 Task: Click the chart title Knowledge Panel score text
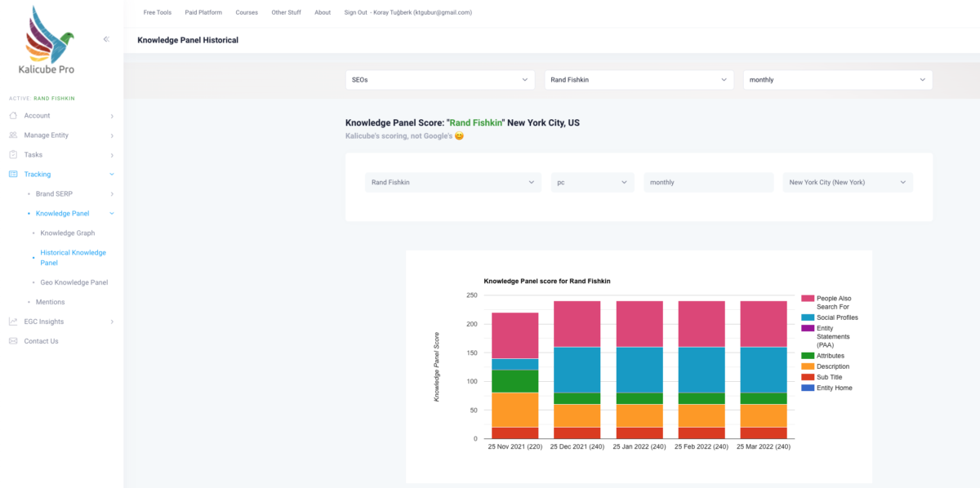[547, 281]
